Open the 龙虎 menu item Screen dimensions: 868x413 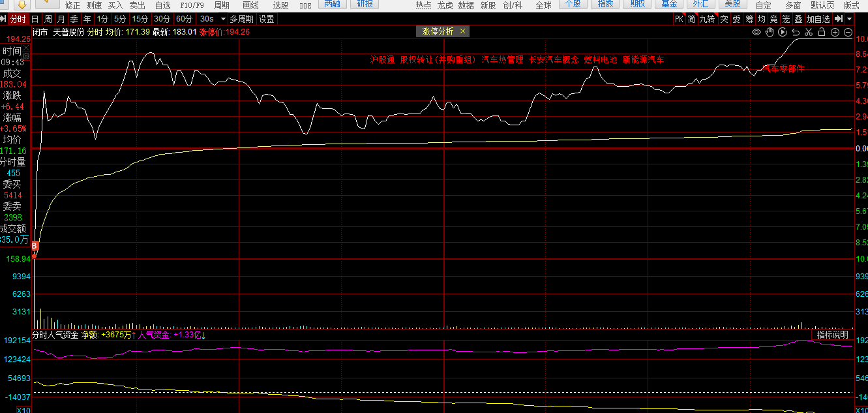click(445, 5)
